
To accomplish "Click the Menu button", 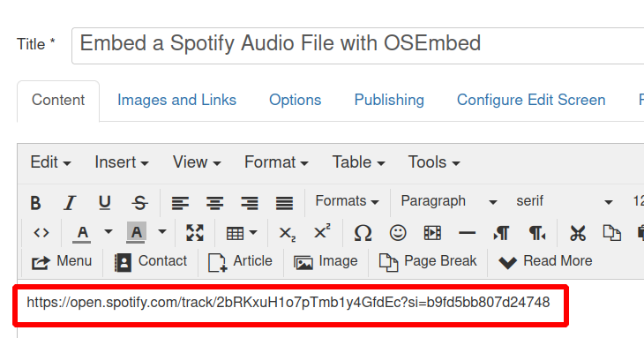I will point(62,261).
